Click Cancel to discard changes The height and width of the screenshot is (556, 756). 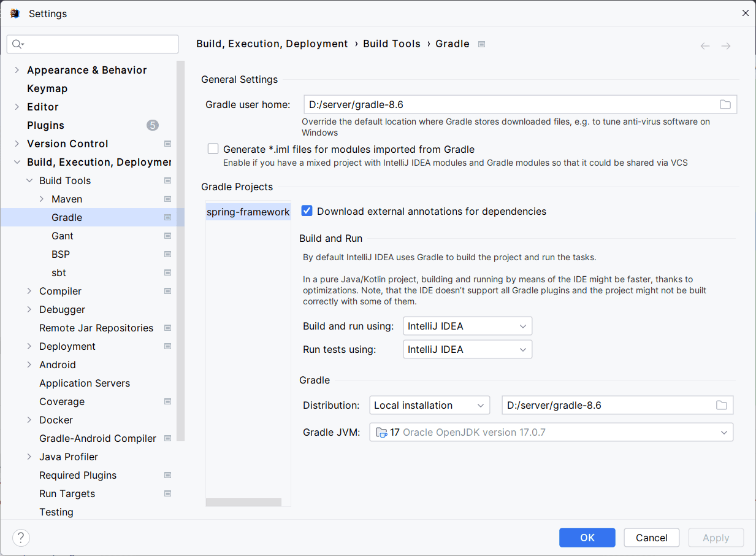(652, 538)
